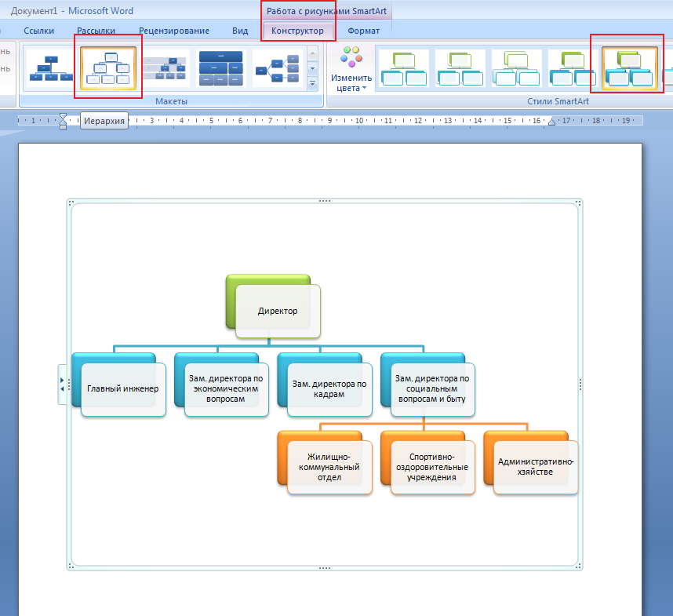Click the Работа с рисунками SmartArt header

326,11
